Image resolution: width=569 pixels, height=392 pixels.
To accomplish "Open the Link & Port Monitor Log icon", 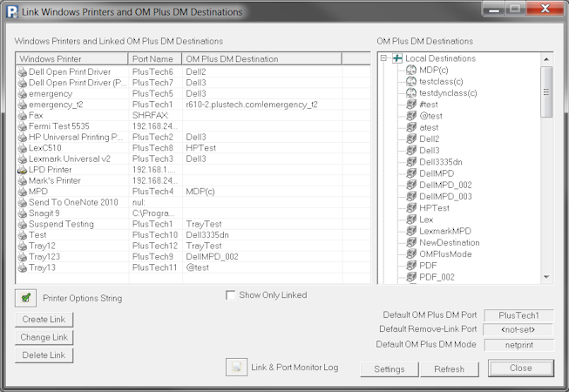I will point(236,367).
